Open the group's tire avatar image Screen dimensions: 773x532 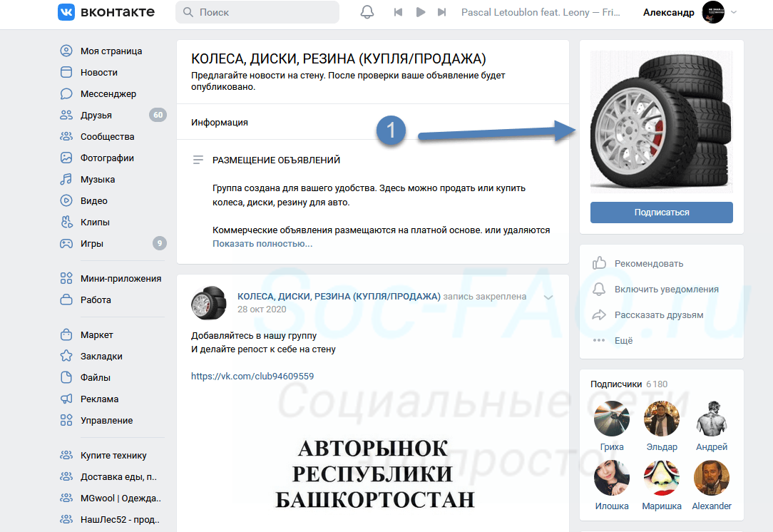click(661, 121)
